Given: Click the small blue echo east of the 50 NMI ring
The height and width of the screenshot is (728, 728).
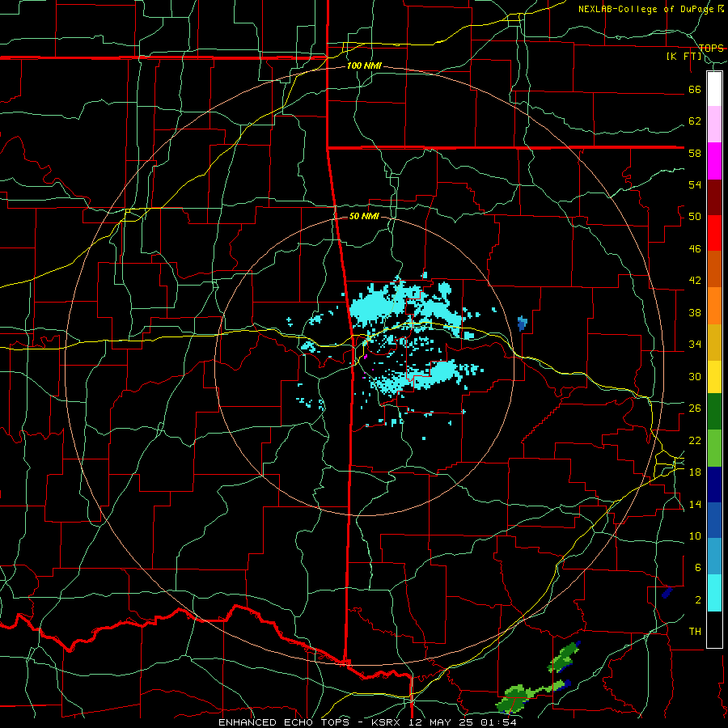Looking at the screenshot, I should (x=523, y=323).
